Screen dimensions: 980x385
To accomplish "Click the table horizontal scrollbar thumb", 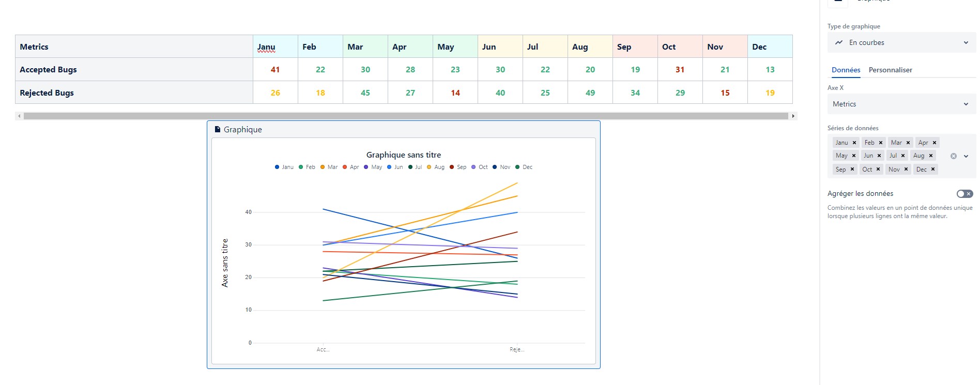I will 406,116.
